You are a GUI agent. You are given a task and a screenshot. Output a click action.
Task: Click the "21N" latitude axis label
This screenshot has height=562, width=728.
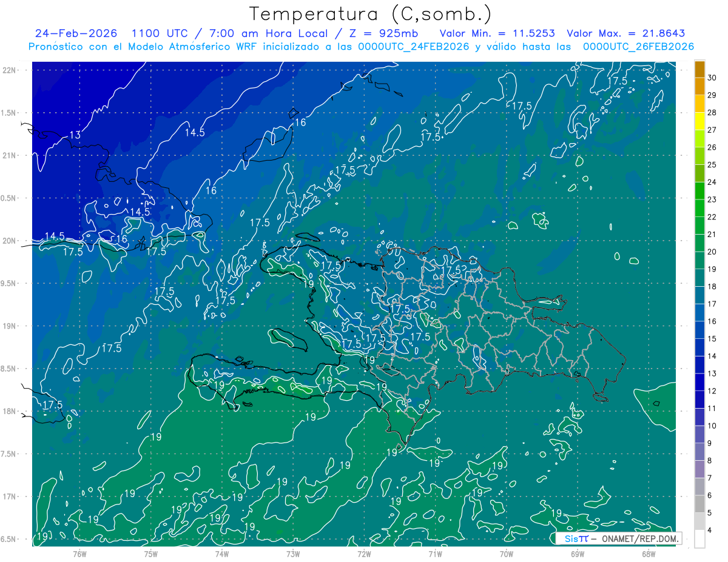click(9, 155)
